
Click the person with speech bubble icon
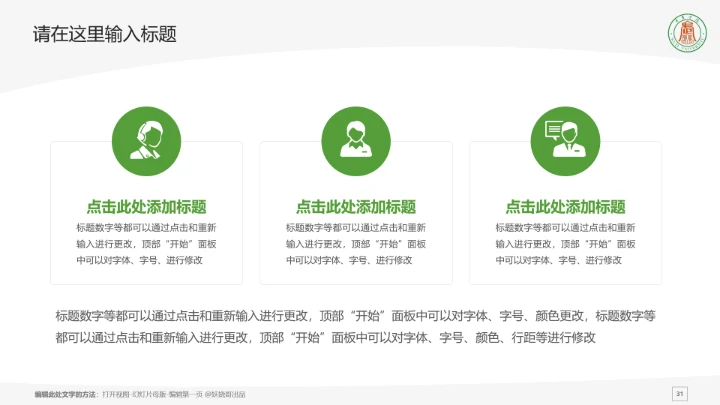(565, 141)
